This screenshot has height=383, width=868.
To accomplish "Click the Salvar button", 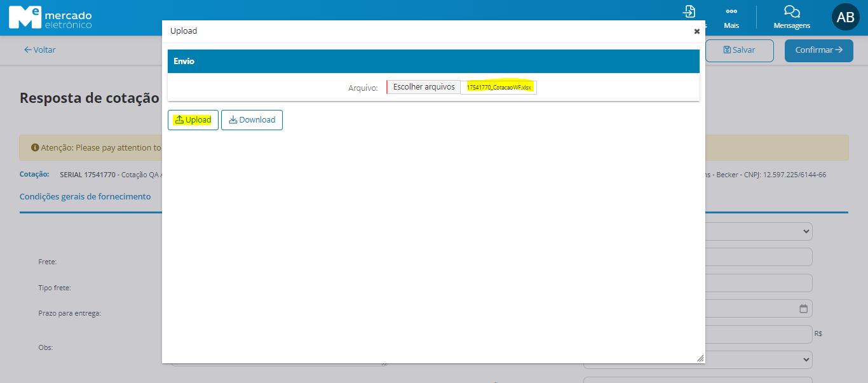I will point(739,50).
